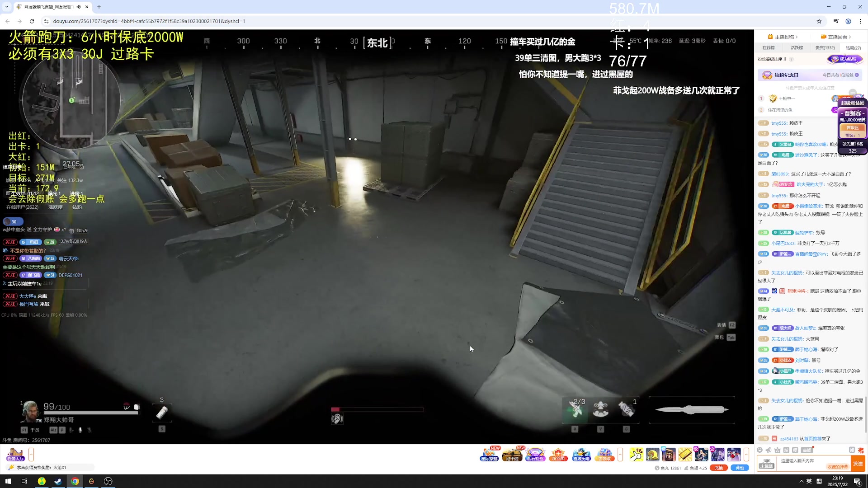This screenshot has height=488, width=868.
Task: Reload the page in Chrome
Action: pyautogui.click(x=32, y=21)
